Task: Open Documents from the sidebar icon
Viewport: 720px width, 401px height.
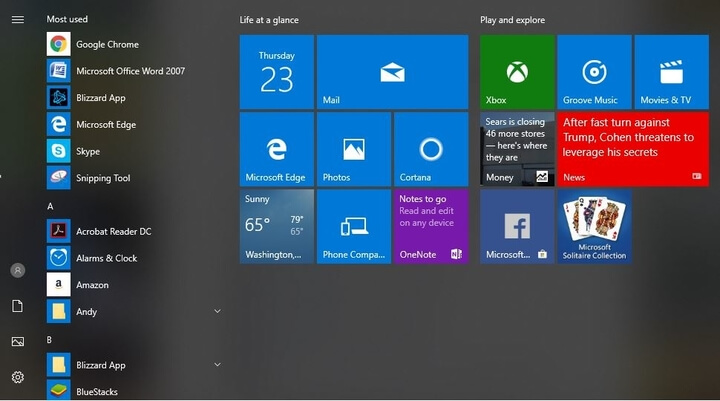Action: (17, 306)
